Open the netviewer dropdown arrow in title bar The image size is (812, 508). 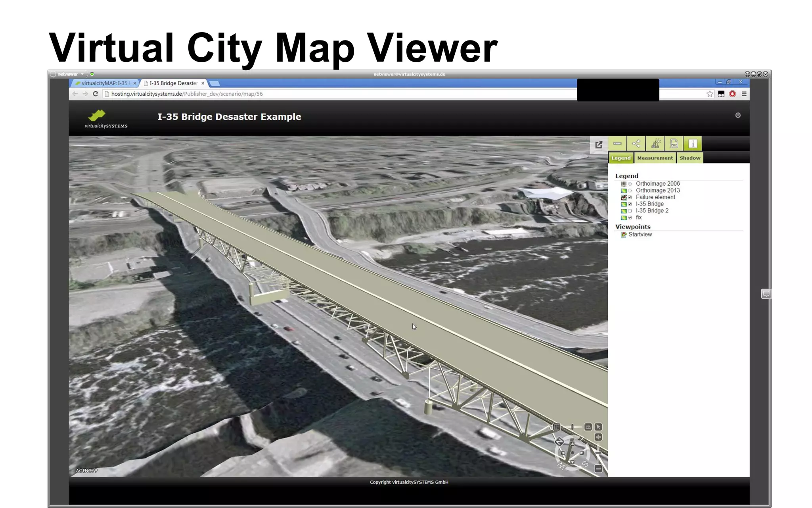pyautogui.click(x=82, y=74)
